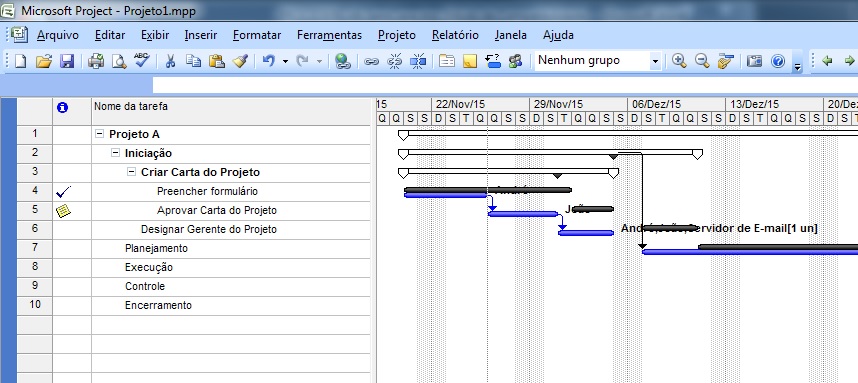Print the project using printer icon

tap(96, 61)
